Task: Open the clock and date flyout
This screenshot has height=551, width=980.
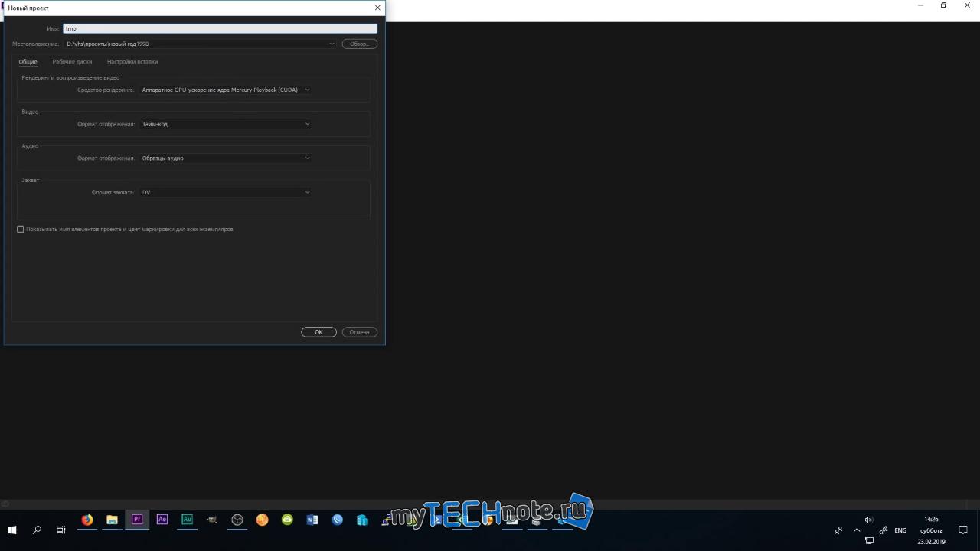Action: [x=932, y=530]
